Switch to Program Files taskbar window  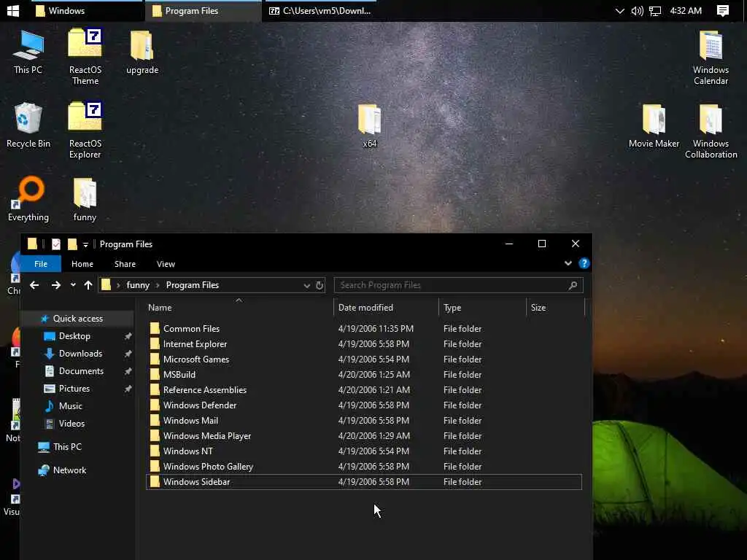tap(204, 10)
